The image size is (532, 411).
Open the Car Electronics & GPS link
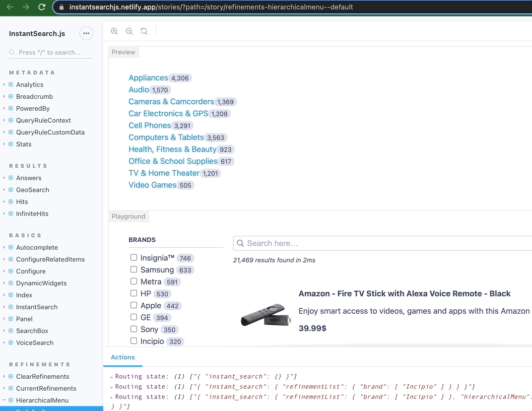[168, 113]
